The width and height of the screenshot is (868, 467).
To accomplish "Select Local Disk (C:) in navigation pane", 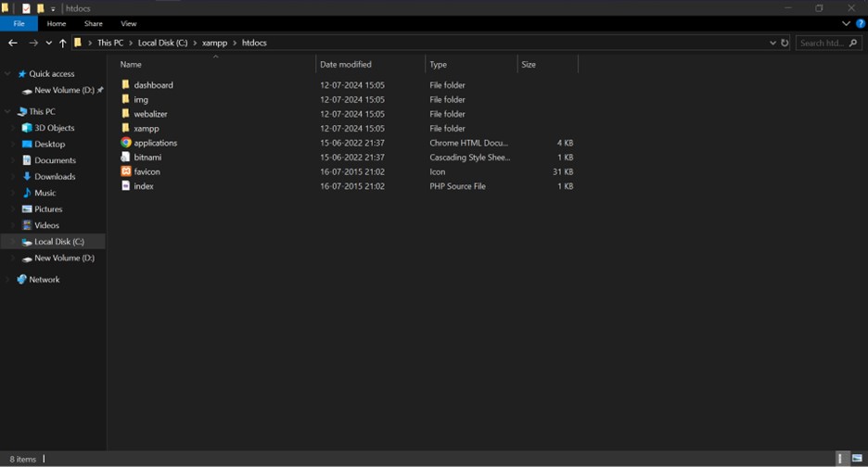I will 59,242.
